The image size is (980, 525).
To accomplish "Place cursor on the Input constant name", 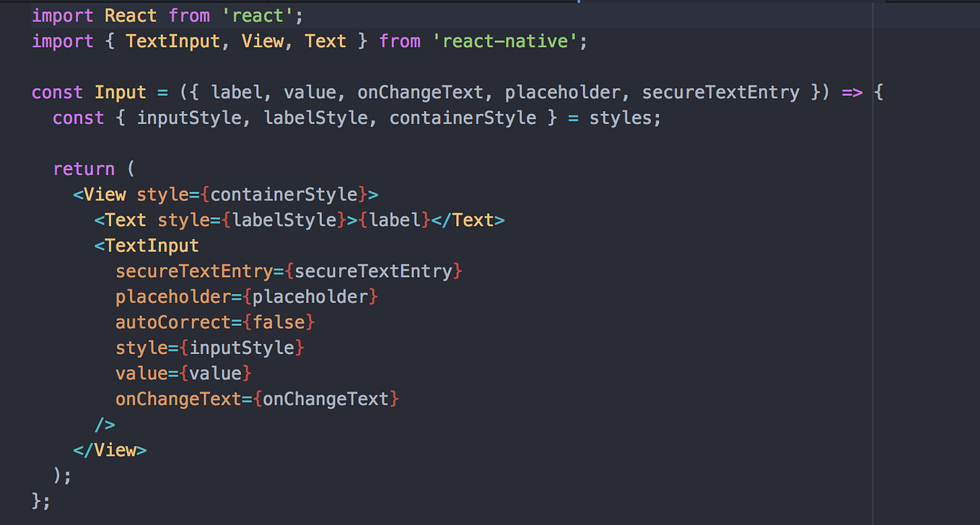I will (x=120, y=92).
